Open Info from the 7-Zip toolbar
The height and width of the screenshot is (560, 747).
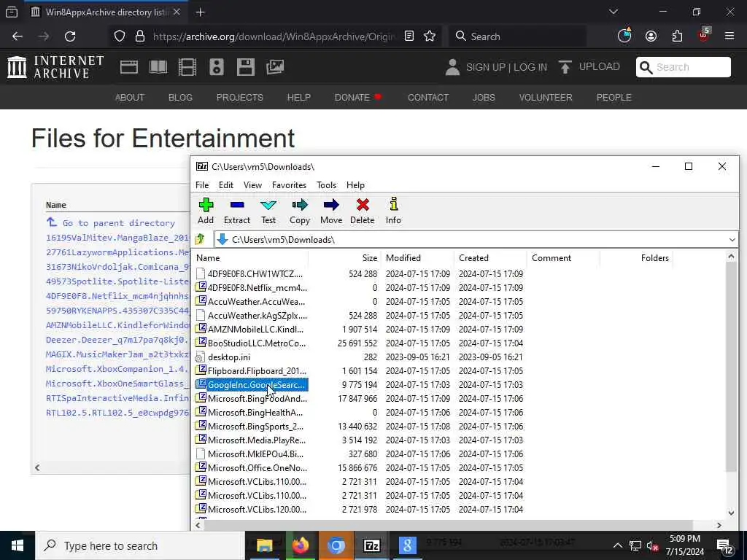(393, 211)
